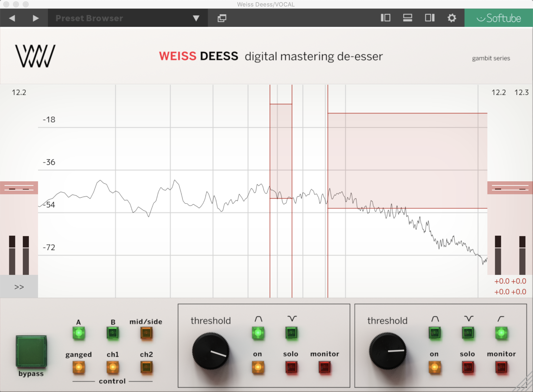
Task: Select notch filter shape for band 1
Action: tap(291, 333)
